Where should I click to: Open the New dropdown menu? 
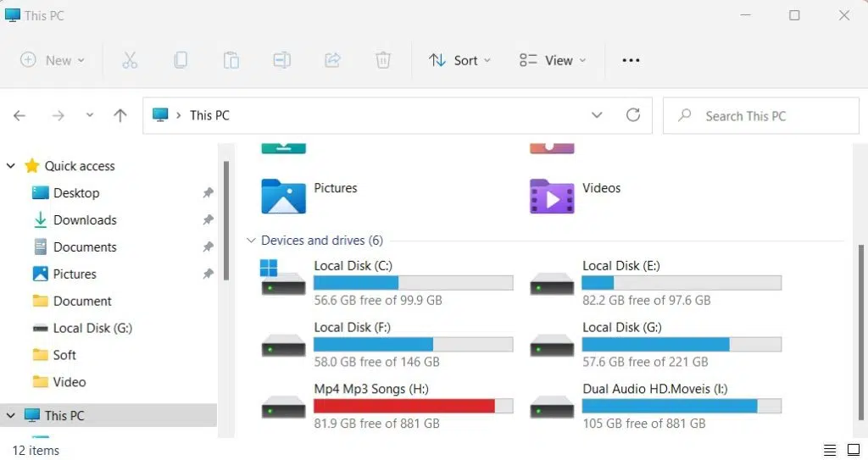pos(53,60)
